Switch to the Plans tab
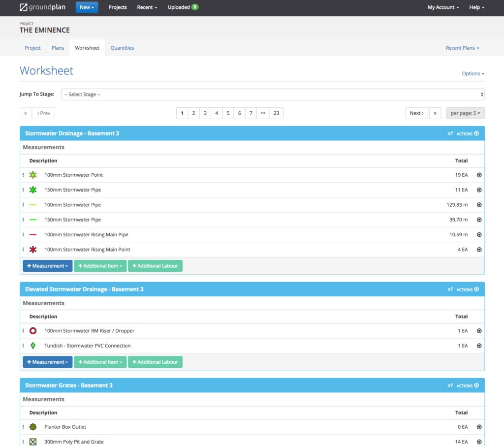504x446 pixels. [58, 48]
